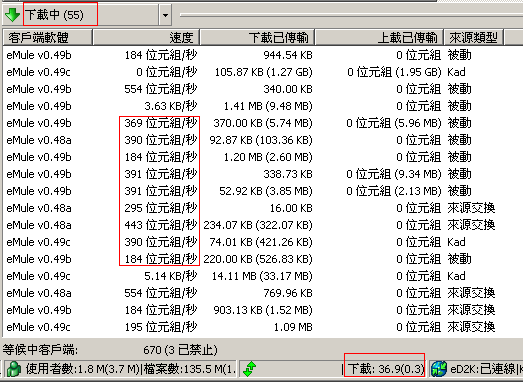Click the eD2K globe connection icon
This screenshot has width=523, height=382.
tap(439, 369)
